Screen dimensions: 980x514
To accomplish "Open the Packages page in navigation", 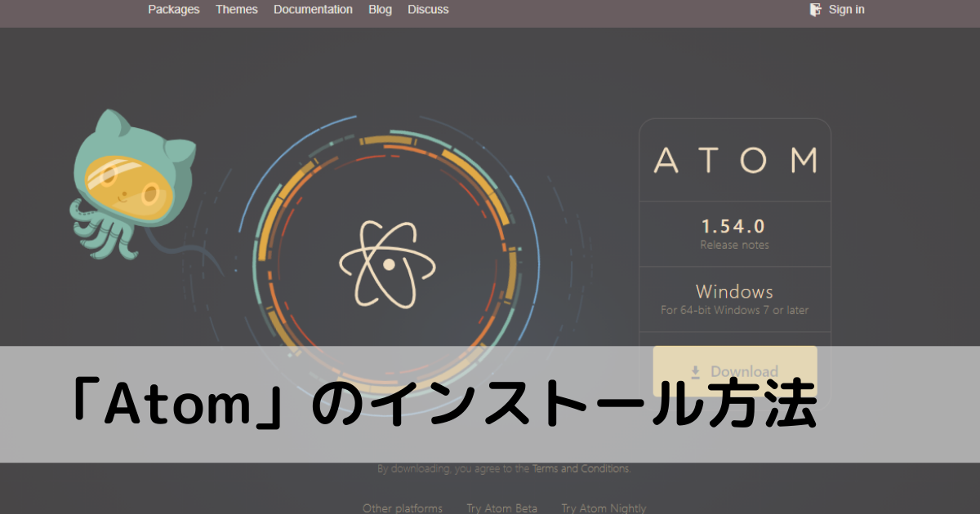I will (173, 10).
